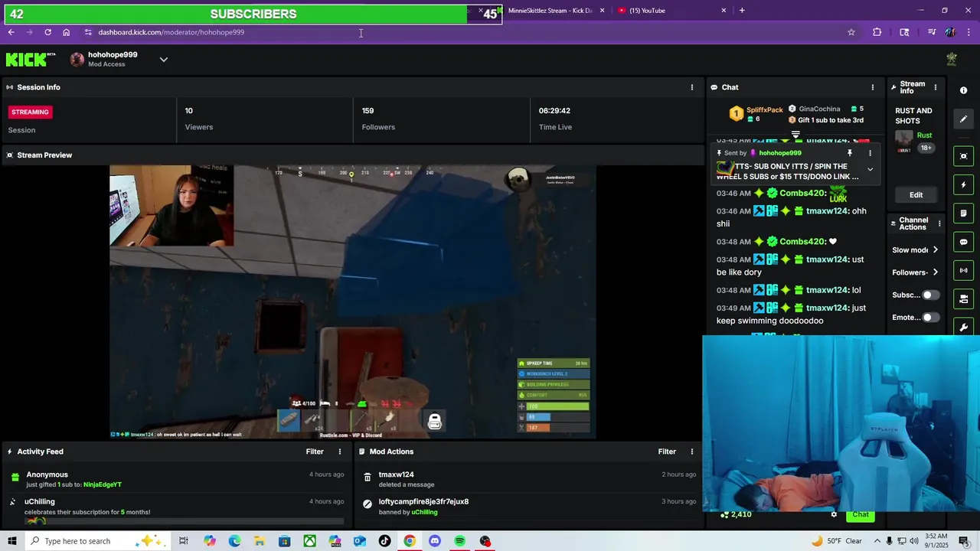Click the STREAMING status badge
The image size is (980, 551).
click(x=30, y=112)
